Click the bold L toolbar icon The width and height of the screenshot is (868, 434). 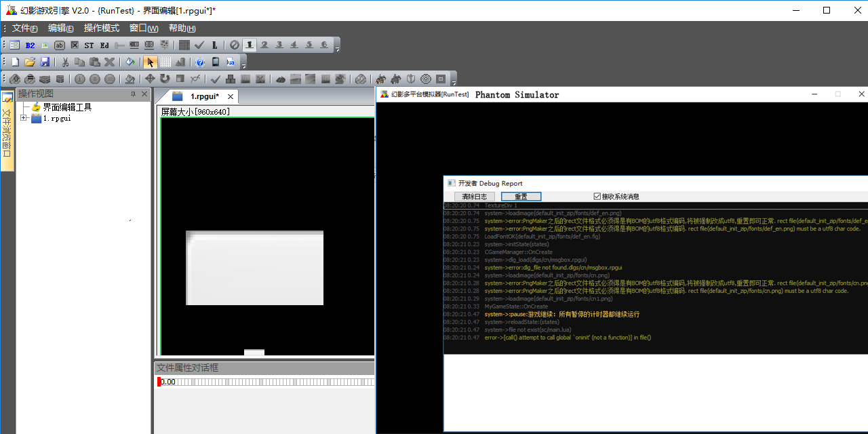click(x=214, y=45)
